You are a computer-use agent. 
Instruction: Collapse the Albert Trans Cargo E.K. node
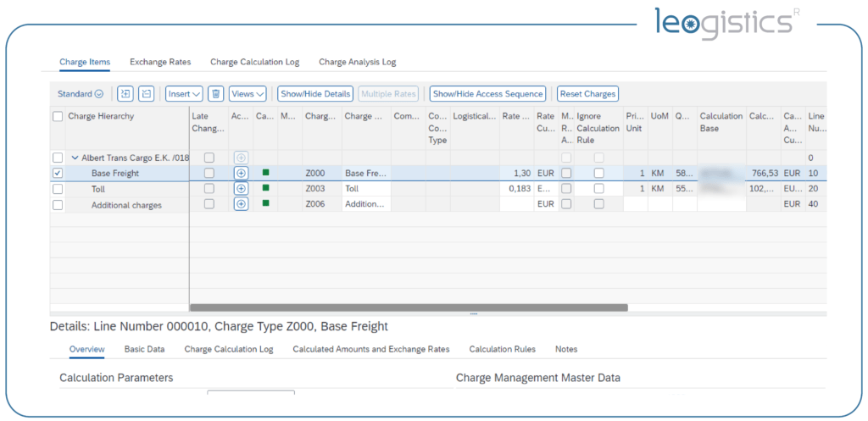[x=75, y=158]
